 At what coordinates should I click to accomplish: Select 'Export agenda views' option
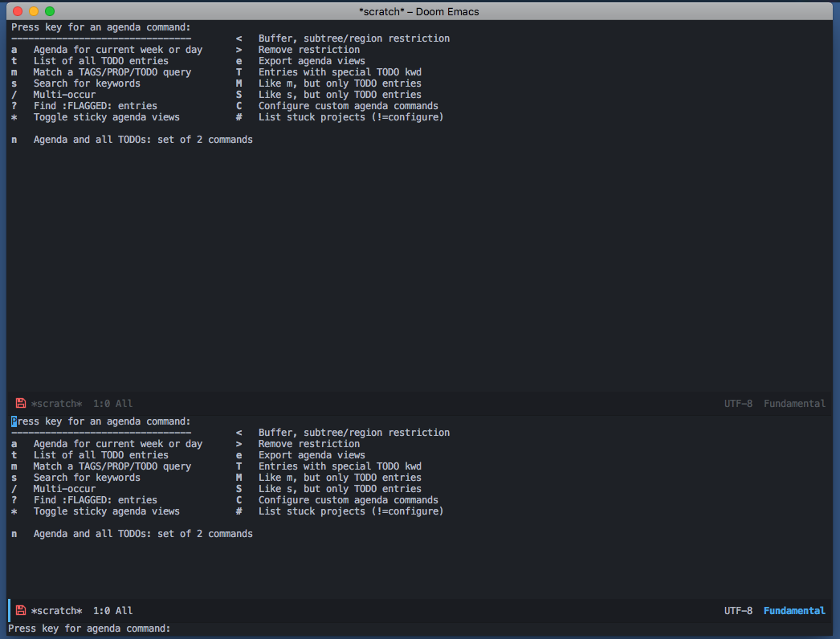pos(311,60)
